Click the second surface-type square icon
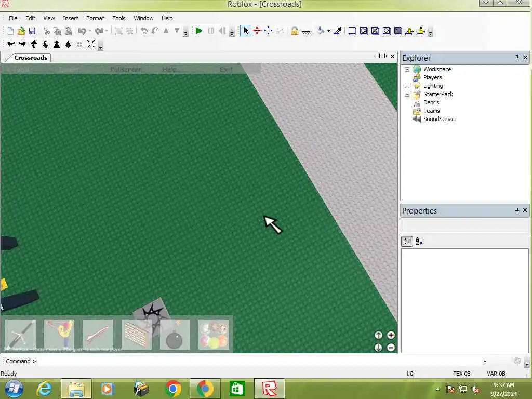 point(364,31)
